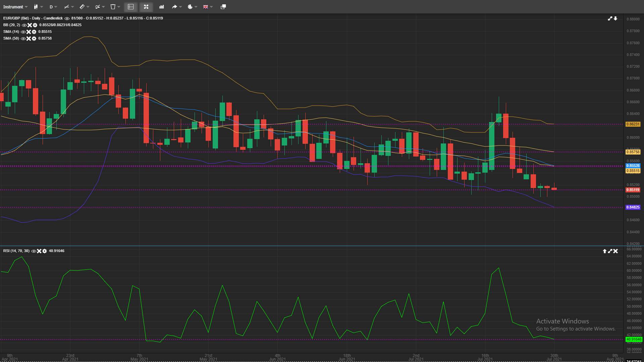Click the SMA (50) indicator label

click(11, 38)
